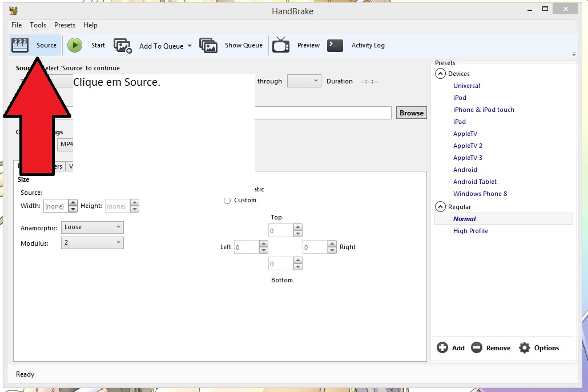
Task: Click the green Start play icon
Action: pos(75,45)
